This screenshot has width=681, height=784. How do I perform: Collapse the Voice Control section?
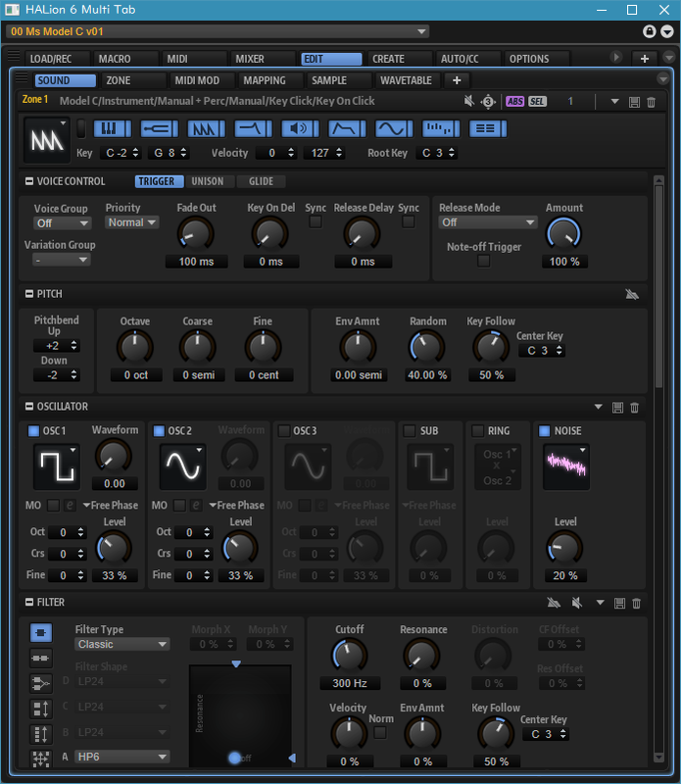(29, 181)
